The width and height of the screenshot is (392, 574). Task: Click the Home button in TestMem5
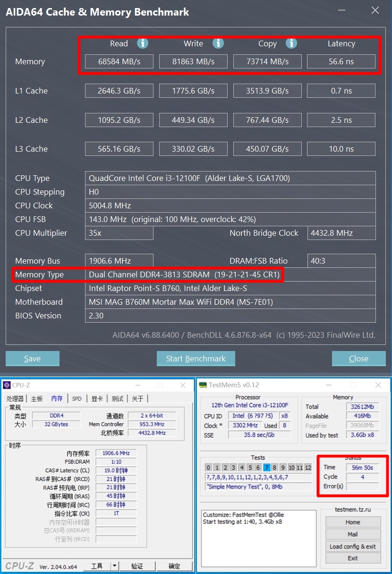coord(353,522)
